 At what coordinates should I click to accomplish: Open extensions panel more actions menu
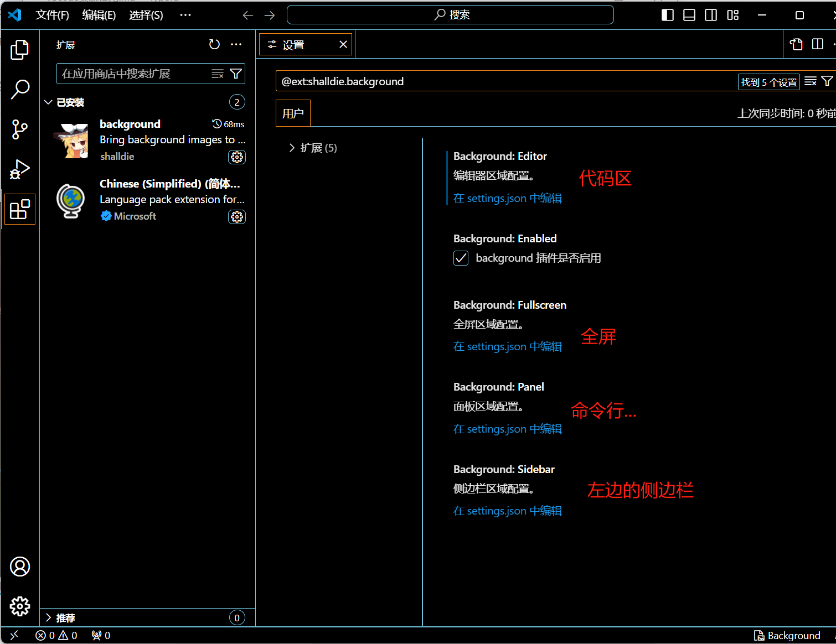pyautogui.click(x=236, y=44)
